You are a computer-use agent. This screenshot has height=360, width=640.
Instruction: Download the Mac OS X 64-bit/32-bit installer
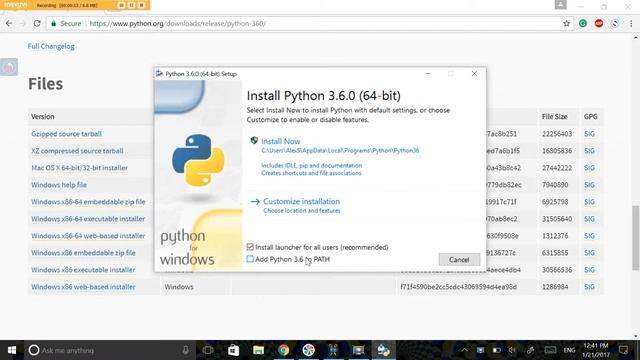[80, 168]
